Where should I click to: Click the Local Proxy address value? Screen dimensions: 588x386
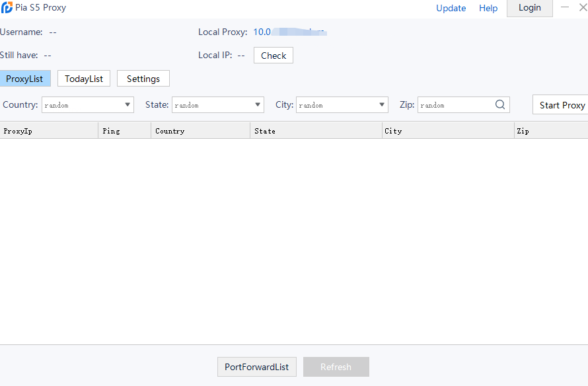point(290,32)
